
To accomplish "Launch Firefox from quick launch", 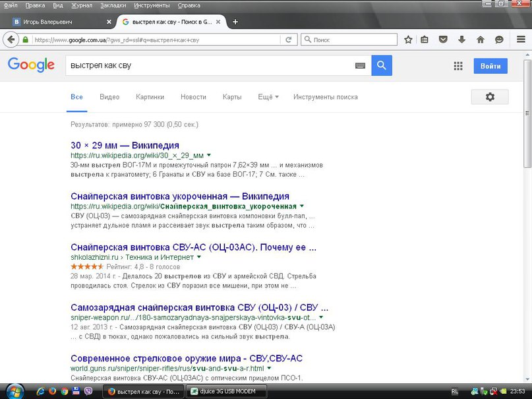I will pos(52,392).
